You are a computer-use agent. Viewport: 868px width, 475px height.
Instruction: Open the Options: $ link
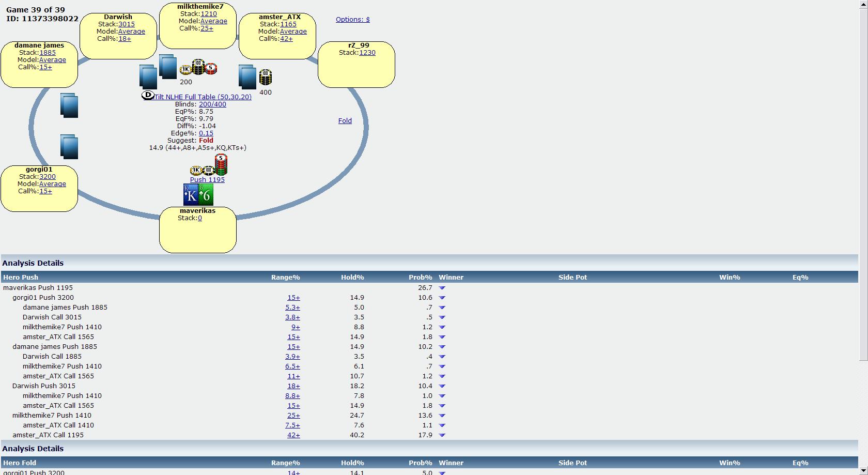[x=352, y=20]
